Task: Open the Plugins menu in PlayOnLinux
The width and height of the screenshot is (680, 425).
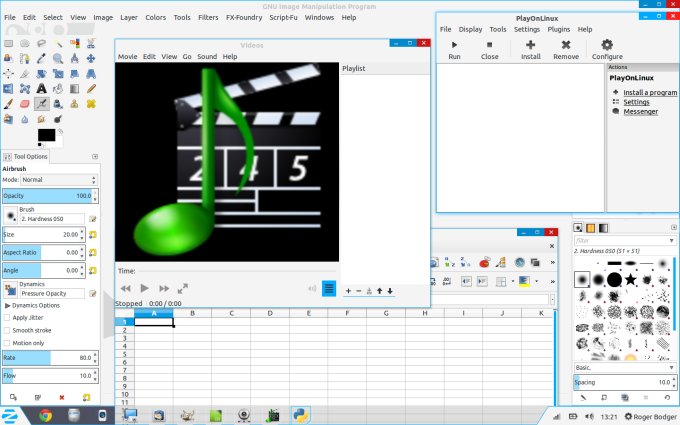Action: tap(558, 30)
